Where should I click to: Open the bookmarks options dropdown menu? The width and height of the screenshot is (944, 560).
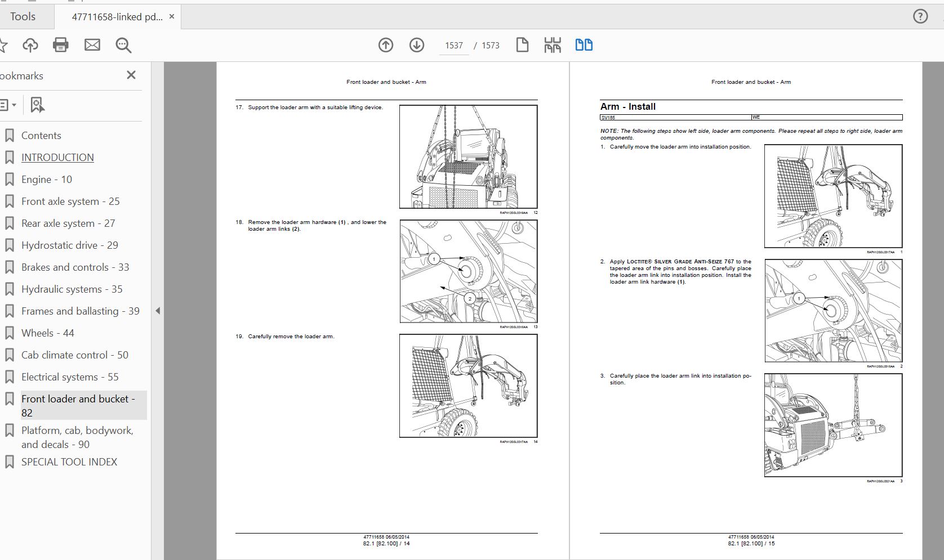tap(8, 105)
